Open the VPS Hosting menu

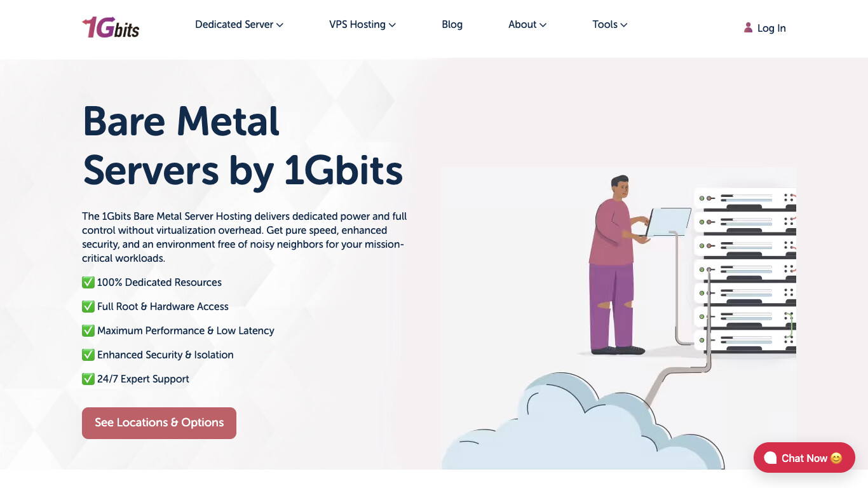click(x=363, y=24)
